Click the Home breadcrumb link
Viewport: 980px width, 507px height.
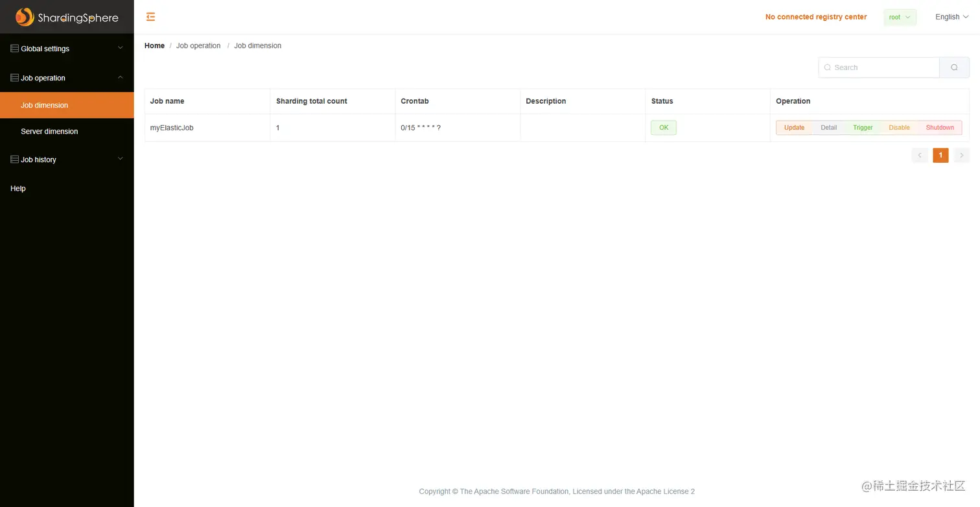tap(154, 45)
